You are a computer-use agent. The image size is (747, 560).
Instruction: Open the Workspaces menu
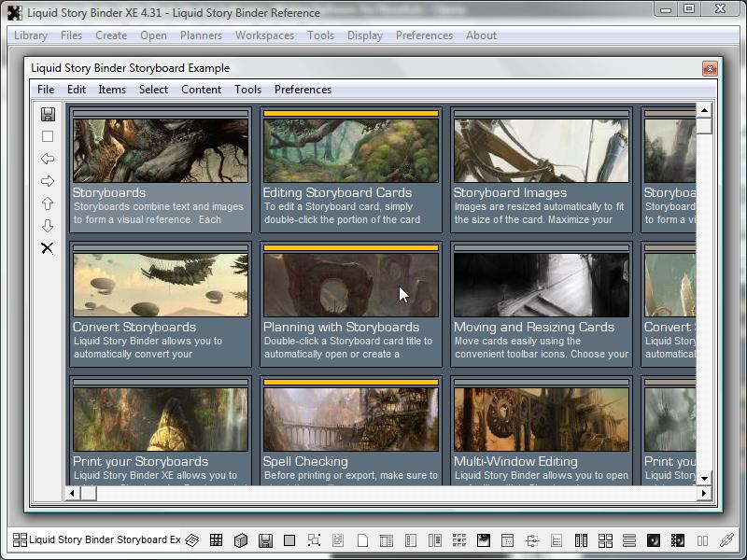click(x=264, y=35)
